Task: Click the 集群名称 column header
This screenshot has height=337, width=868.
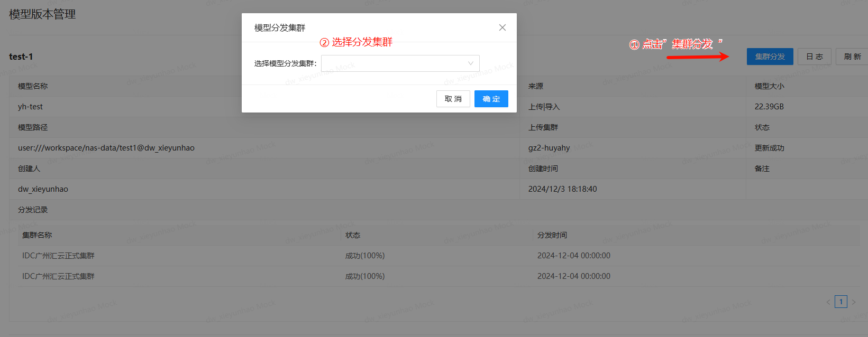Action: click(x=37, y=235)
